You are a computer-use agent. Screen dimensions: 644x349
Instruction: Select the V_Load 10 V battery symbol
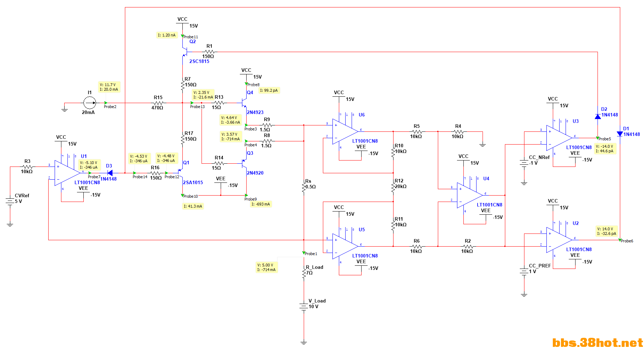point(304,307)
